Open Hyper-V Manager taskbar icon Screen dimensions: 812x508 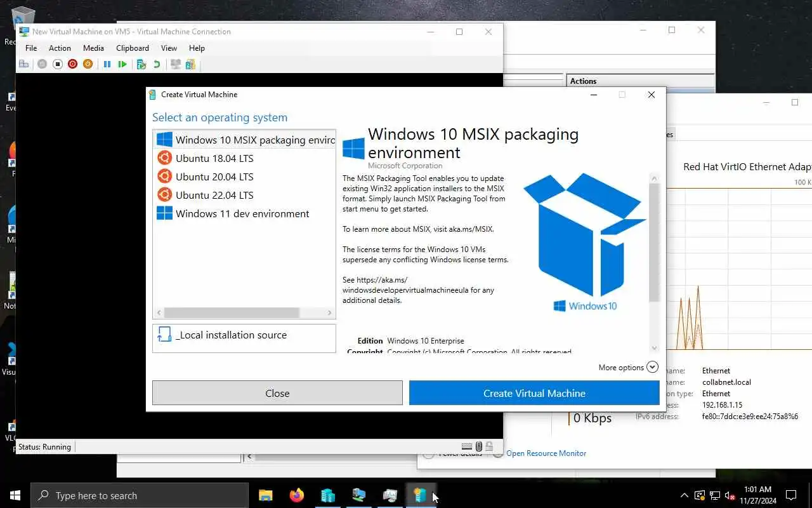pos(327,495)
